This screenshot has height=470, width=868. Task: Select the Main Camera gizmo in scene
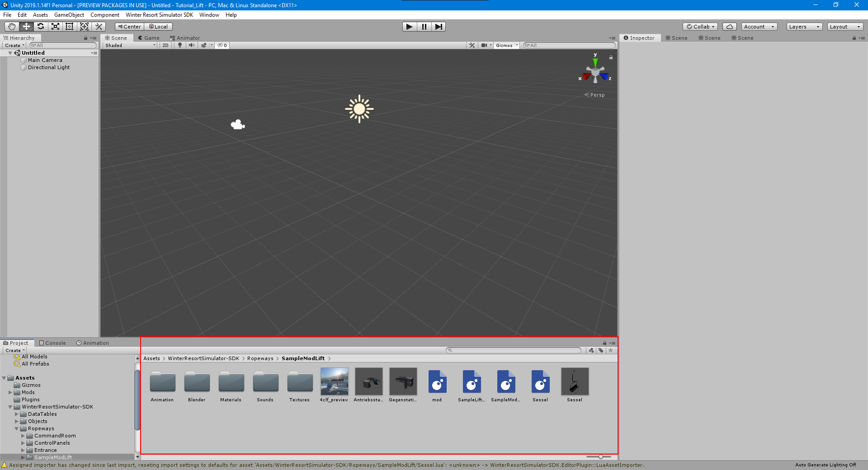point(238,125)
